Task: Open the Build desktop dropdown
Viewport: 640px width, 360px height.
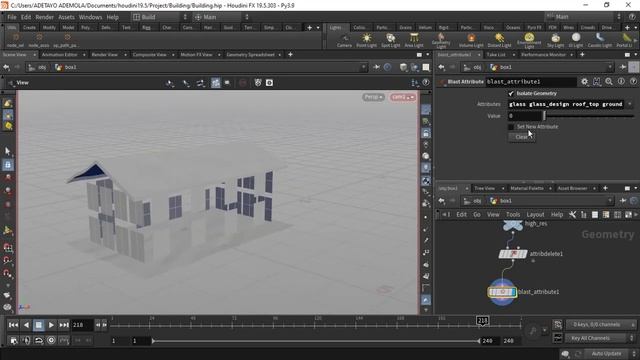Action: tap(160, 17)
